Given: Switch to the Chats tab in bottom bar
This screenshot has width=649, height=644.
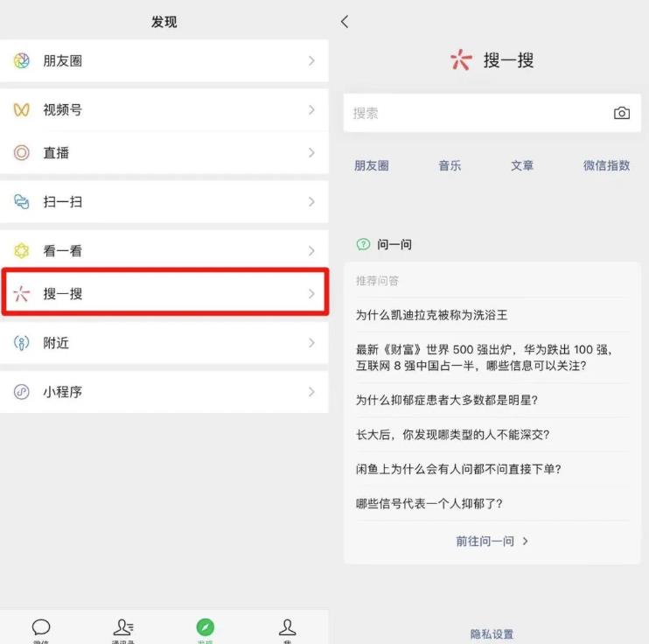Looking at the screenshot, I should pos(41,630).
